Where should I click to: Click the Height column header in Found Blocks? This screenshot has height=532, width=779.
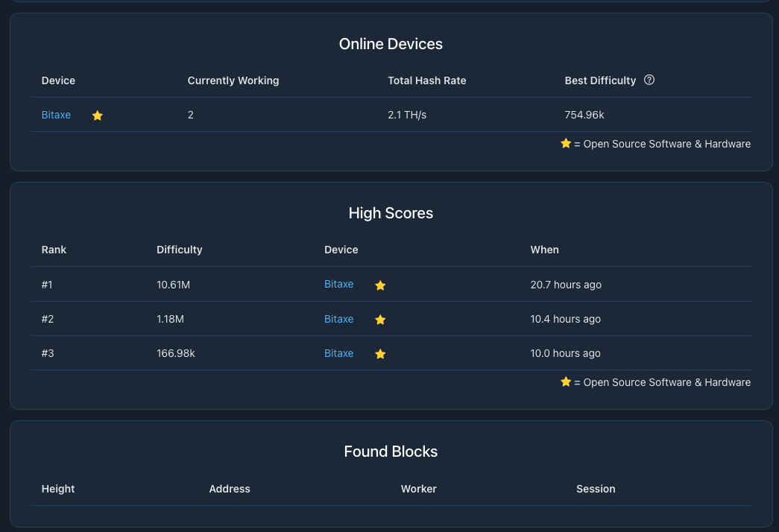[58, 489]
